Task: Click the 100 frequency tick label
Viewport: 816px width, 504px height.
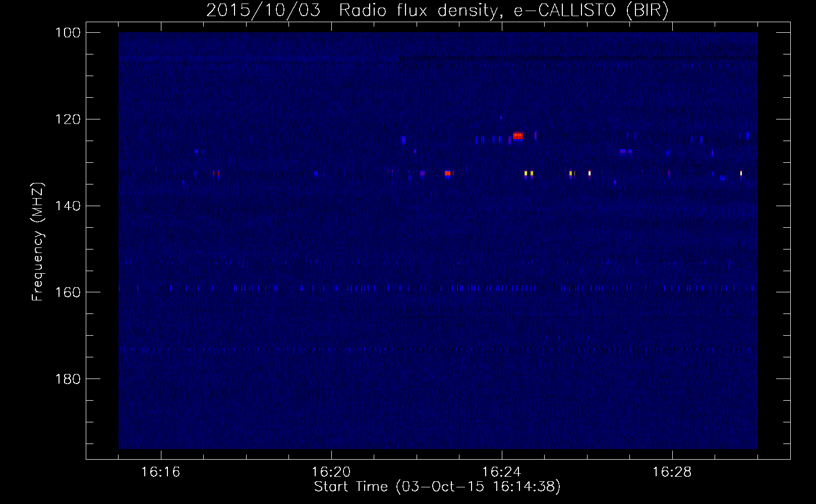Action: 67,33
